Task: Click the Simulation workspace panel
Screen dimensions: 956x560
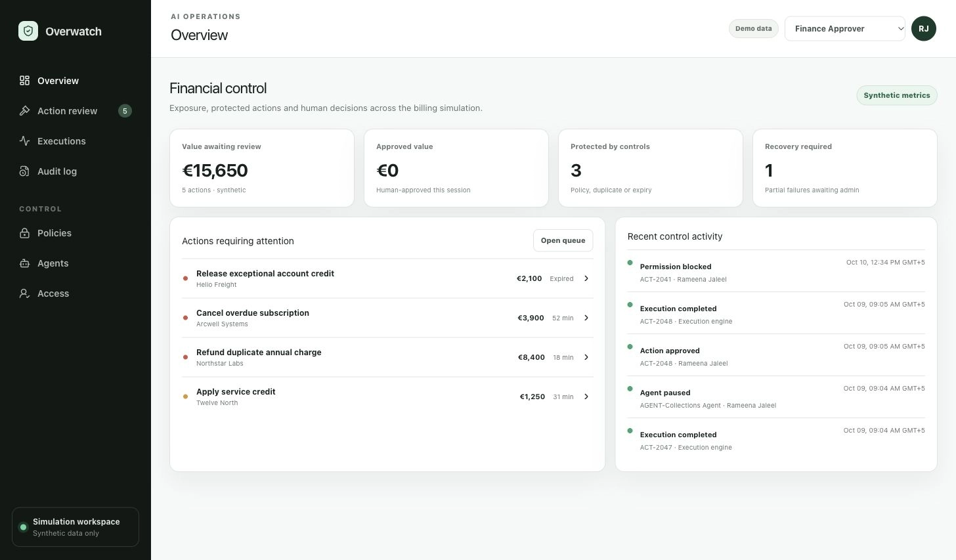Action: point(76,527)
